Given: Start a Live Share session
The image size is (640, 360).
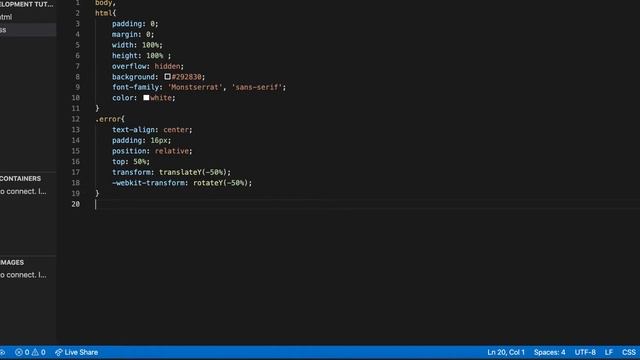Looking at the screenshot, I should (x=76, y=352).
